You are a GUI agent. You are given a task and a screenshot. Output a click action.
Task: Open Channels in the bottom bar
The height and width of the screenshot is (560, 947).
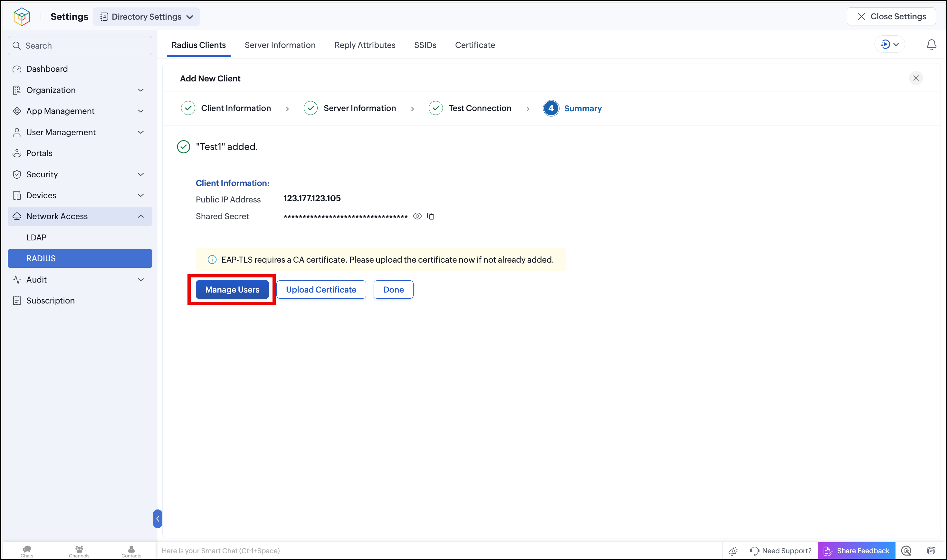pos(79,551)
